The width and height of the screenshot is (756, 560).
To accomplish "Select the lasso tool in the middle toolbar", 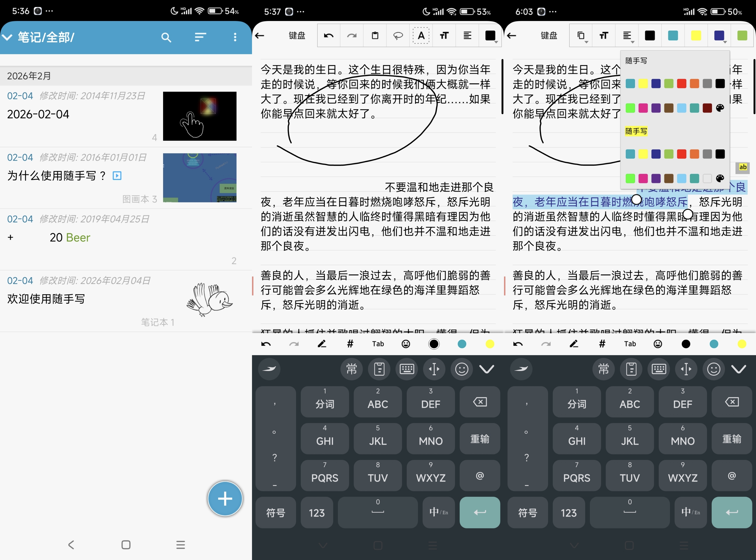I will pyautogui.click(x=398, y=35).
